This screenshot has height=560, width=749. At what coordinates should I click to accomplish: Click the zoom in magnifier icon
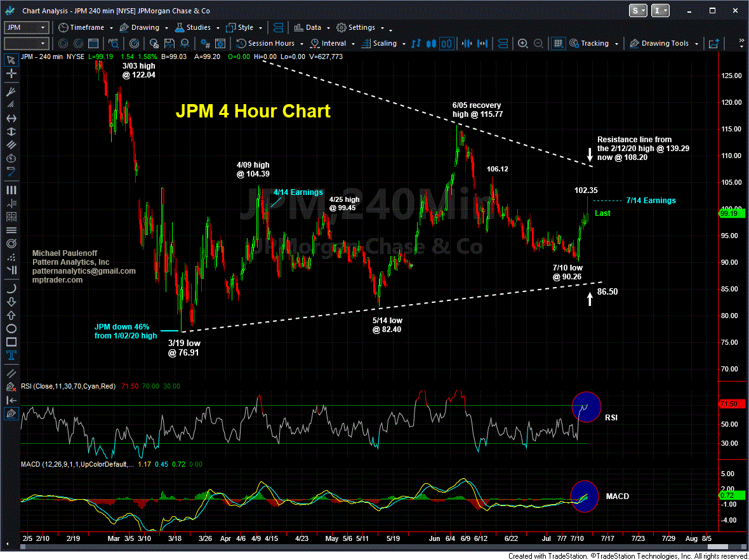(523, 43)
